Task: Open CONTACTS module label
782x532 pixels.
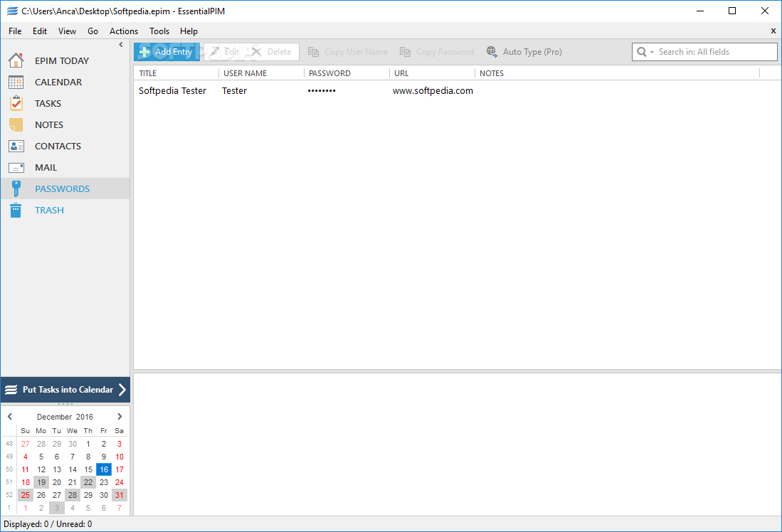Action: click(x=58, y=146)
